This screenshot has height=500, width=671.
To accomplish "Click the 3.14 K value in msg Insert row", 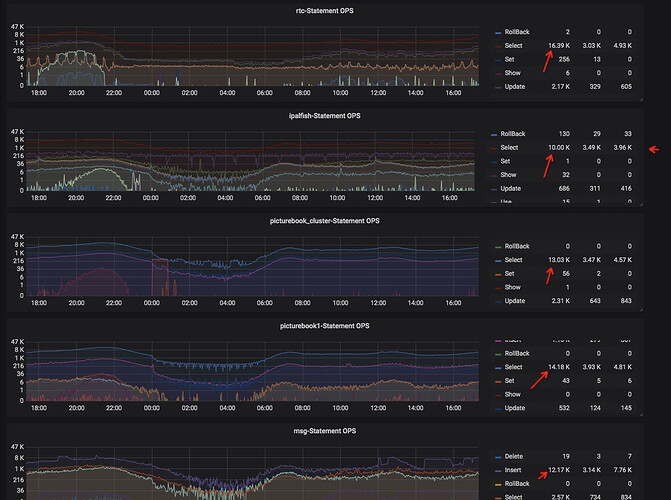I will pyautogui.click(x=591, y=470).
